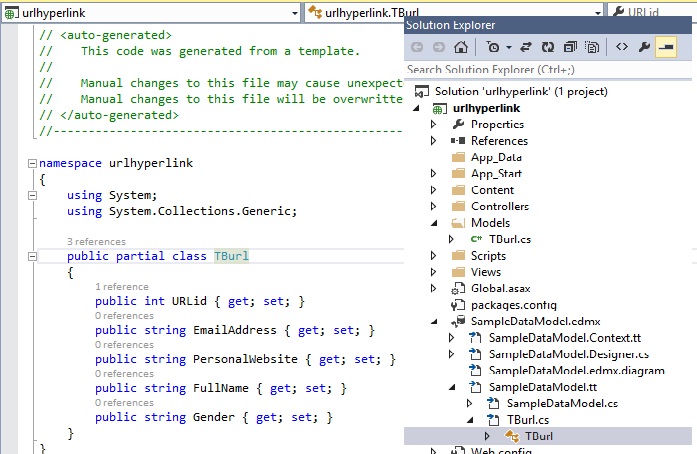Click the '3 references' CodeLens link
The width and height of the screenshot is (697, 454).
96,242
